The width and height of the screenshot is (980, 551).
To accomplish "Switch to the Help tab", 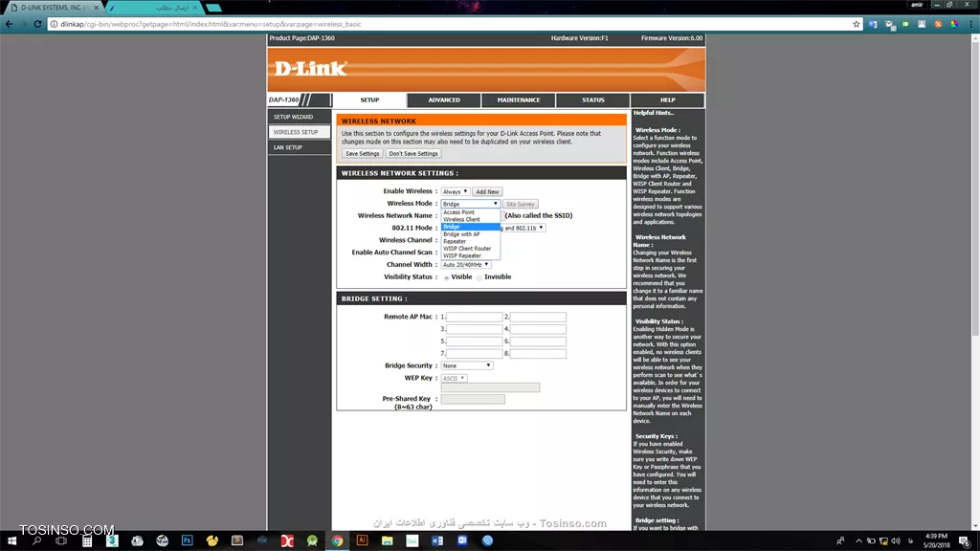I will [667, 99].
